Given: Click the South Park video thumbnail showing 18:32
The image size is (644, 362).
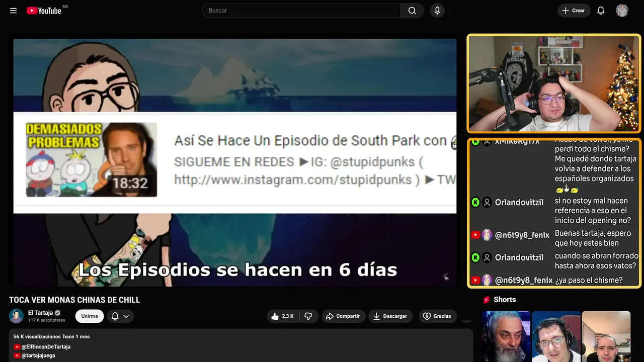Looking at the screenshot, I should pos(92,160).
